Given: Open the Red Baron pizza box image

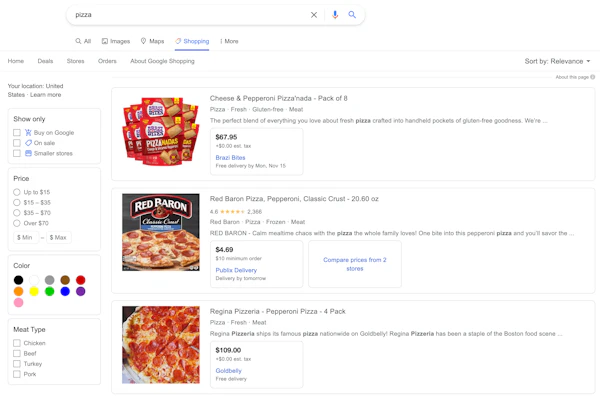Looking at the screenshot, I should click(161, 232).
